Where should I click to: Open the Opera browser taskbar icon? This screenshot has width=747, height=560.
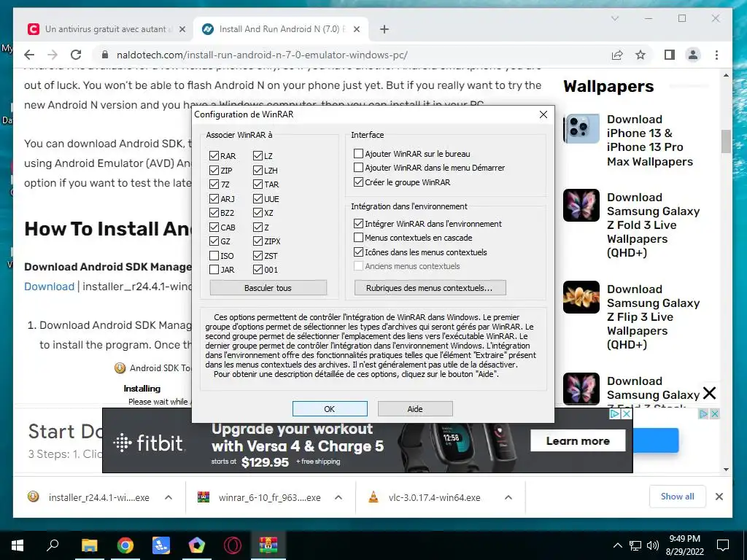233,545
